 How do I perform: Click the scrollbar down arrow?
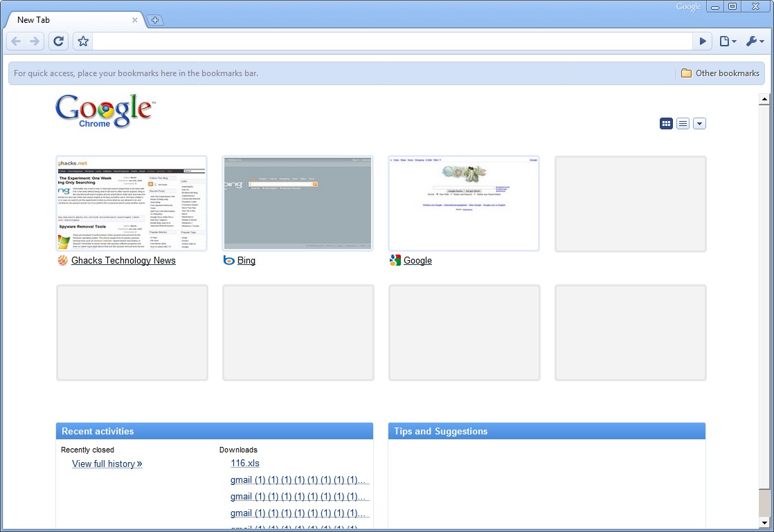[764, 522]
